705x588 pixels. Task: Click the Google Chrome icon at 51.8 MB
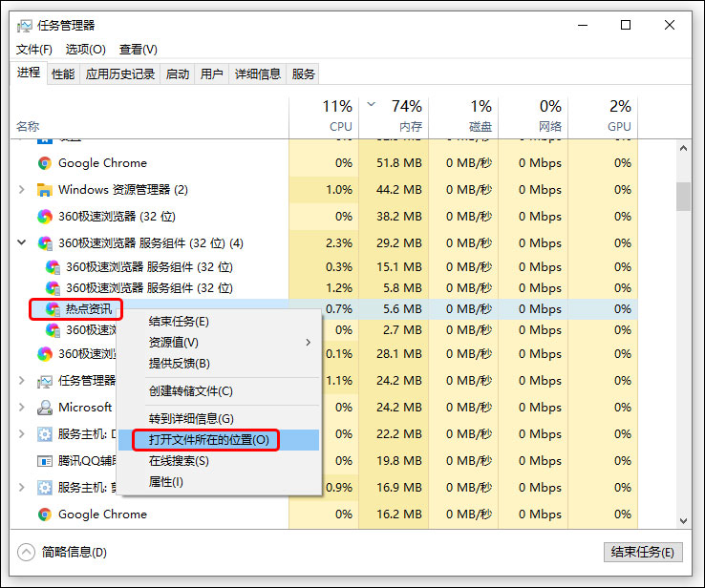(45, 163)
